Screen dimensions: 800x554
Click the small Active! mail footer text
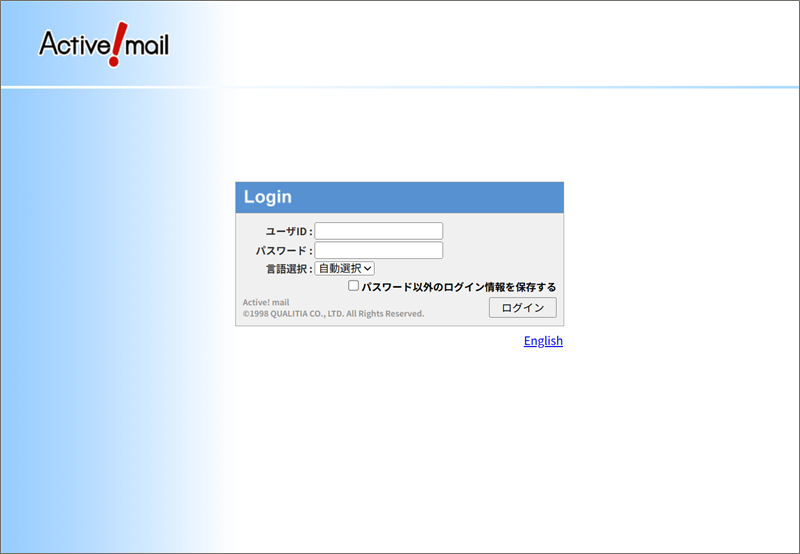[266, 302]
